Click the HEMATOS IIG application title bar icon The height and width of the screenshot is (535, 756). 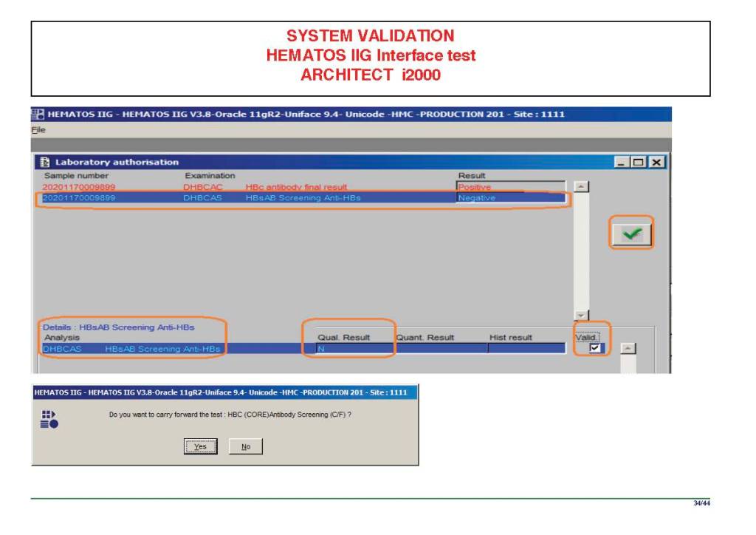point(38,115)
